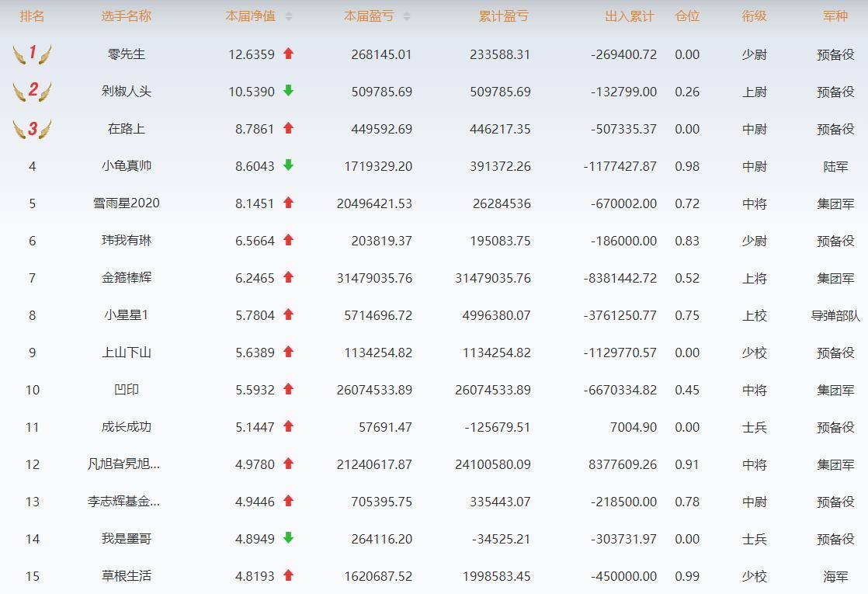868x594 pixels.
Task: Click the rank 2 gold wings badge
Action: click(x=32, y=91)
